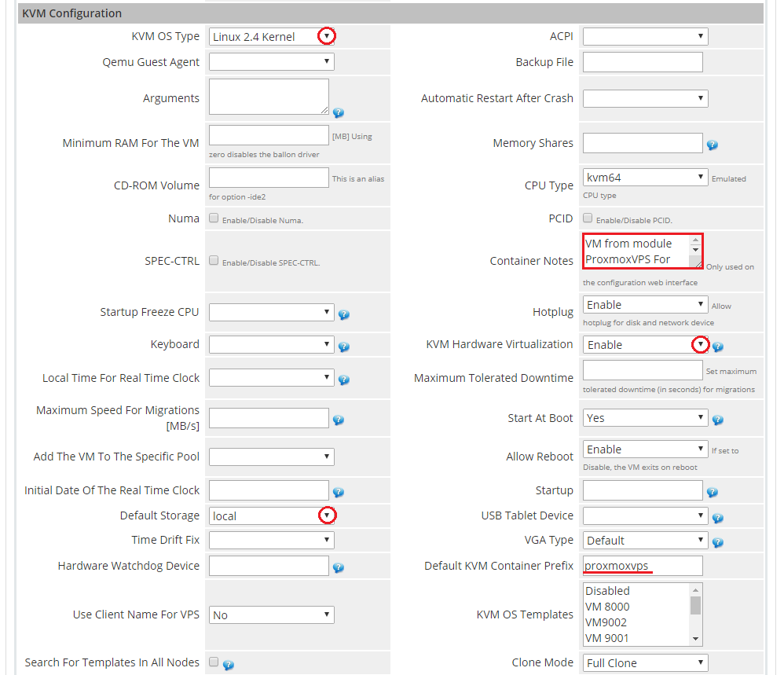Click help icon next to VGA Type
This screenshot has width=784, height=675.
coord(718,542)
